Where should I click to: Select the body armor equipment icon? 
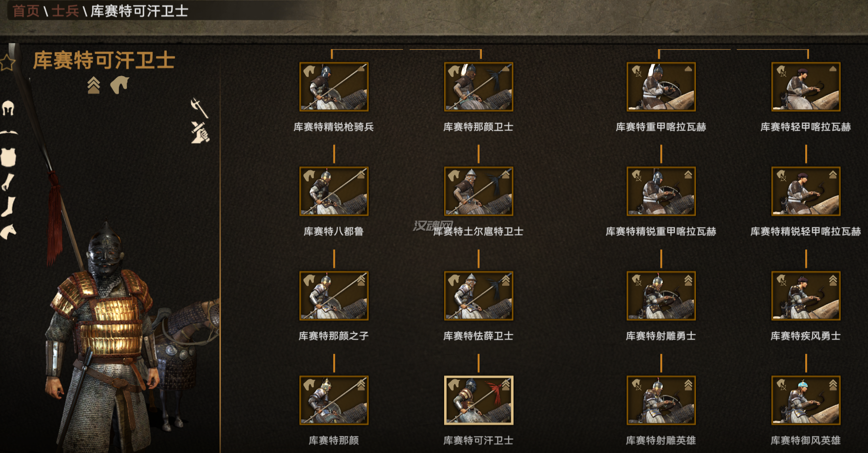point(8,157)
